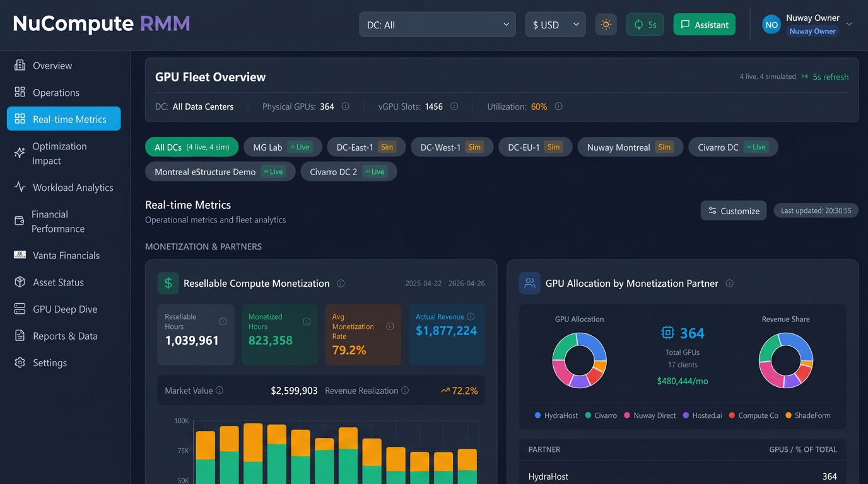Click the tallest bar in hours chart
The height and width of the screenshot is (484, 868).
tap(253, 453)
